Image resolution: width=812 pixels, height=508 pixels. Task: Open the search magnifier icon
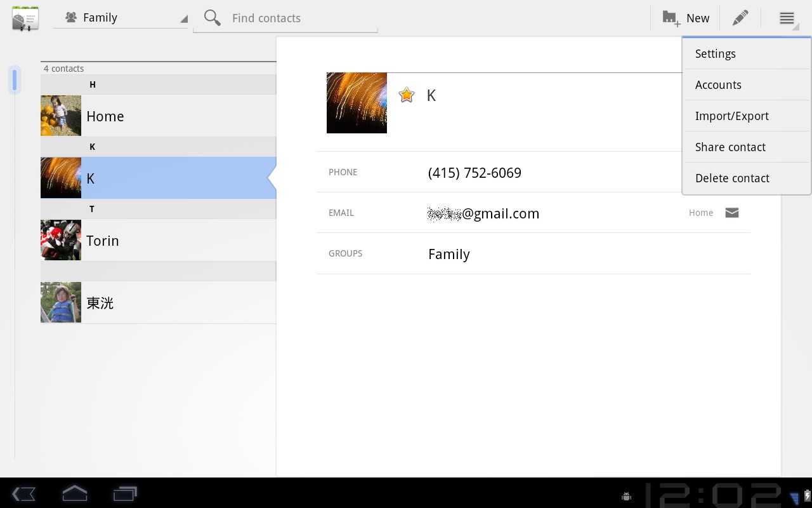coord(212,18)
